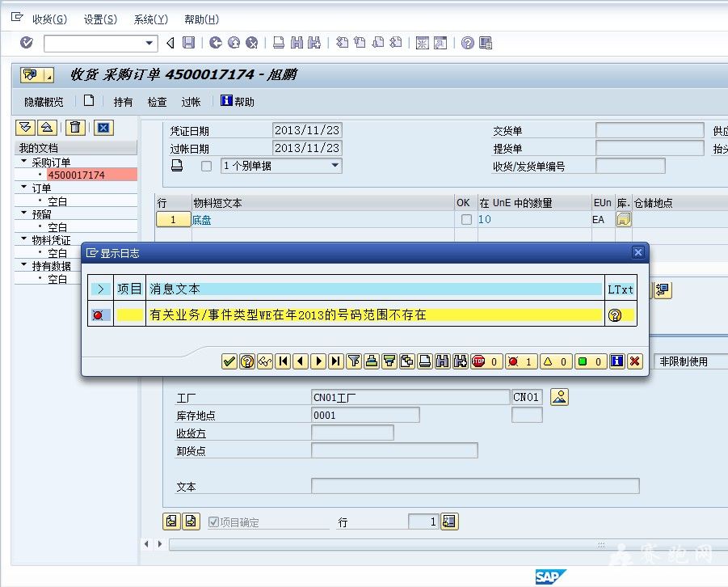Click the Exit up-arrow icon in the standard toolbar

tap(234, 43)
